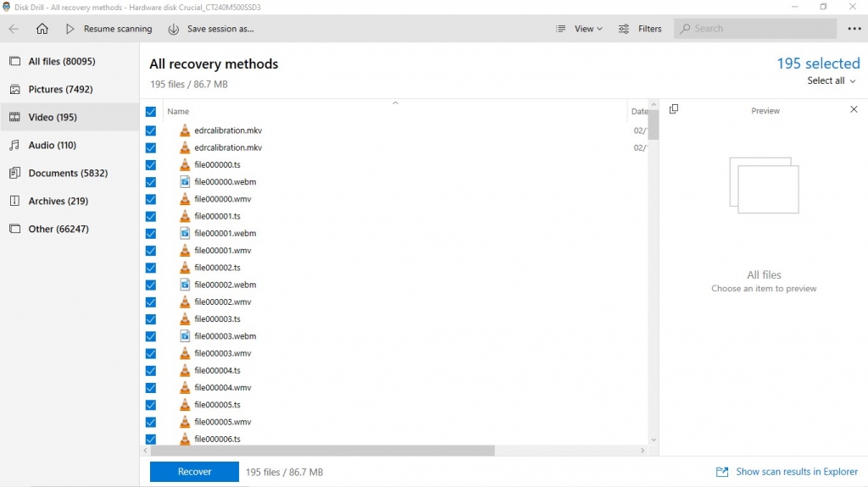868x487 pixels.
Task: Click into the Search field
Action: pos(755,29)
